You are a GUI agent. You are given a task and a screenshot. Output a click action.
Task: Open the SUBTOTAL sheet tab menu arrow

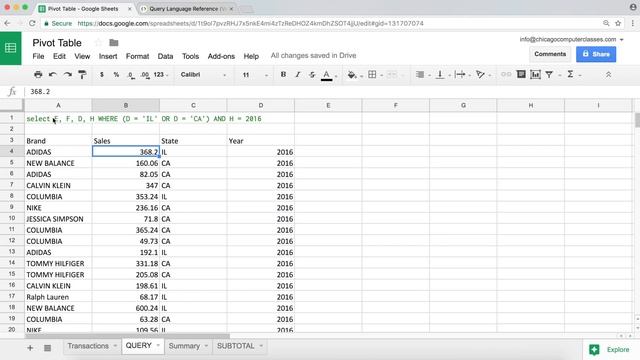pos(261,346)
